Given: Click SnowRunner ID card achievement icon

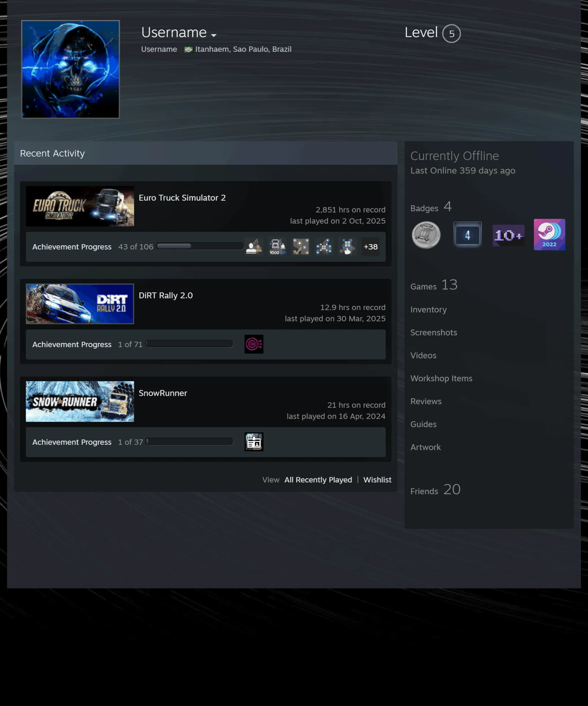Looking at the screenshot, I should coord(254,442).
